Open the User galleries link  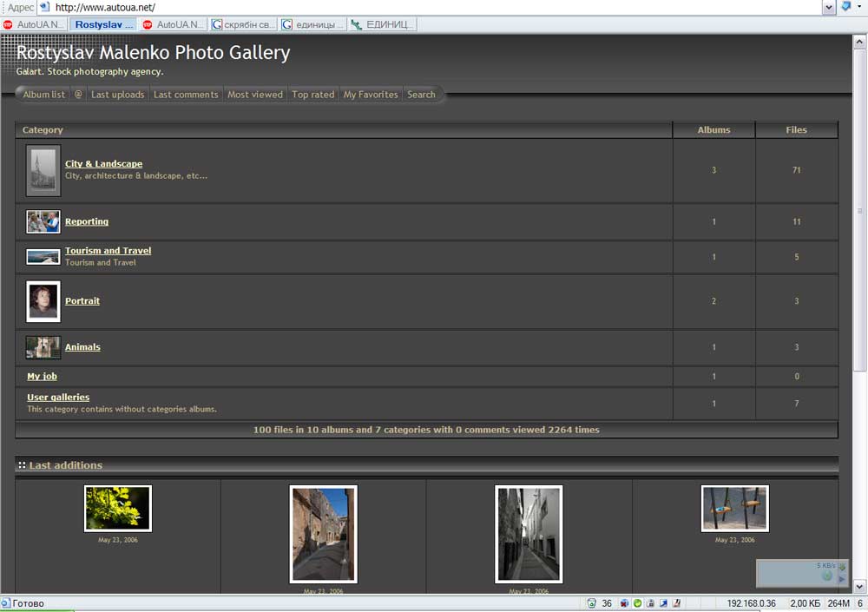coord(58,398)
